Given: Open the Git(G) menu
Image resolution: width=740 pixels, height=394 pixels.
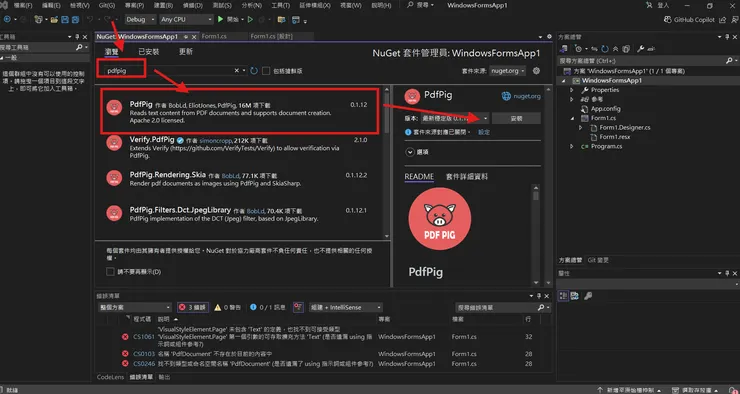Looking at the screenshot, I should [x=107, y=5].
